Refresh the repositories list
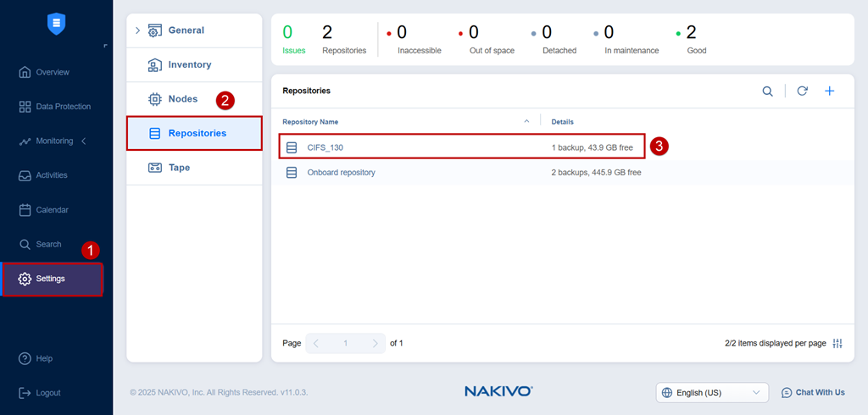Image resolution: width=868 pixels, height=415 pixels. click(x=802, y=91)
